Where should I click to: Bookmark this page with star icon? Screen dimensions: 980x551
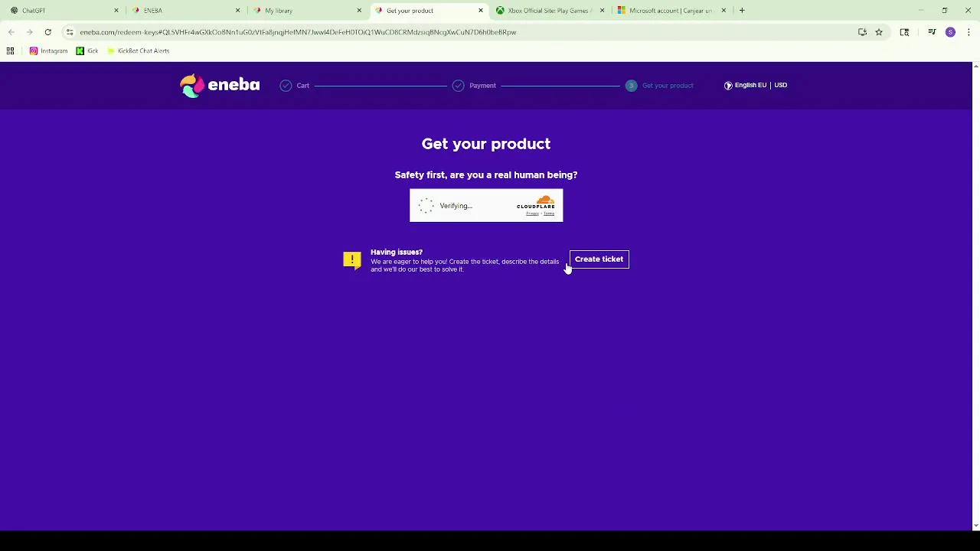click(x=879, y=32)
